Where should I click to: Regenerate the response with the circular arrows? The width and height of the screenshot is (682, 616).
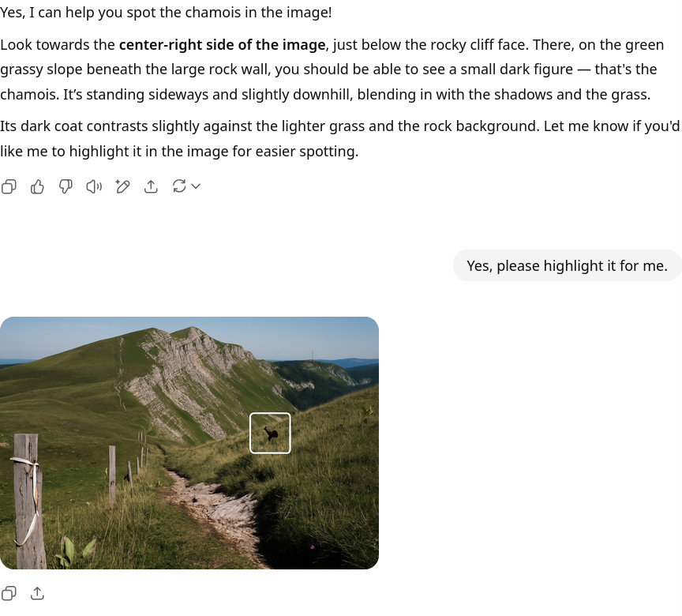coord(179,186)
